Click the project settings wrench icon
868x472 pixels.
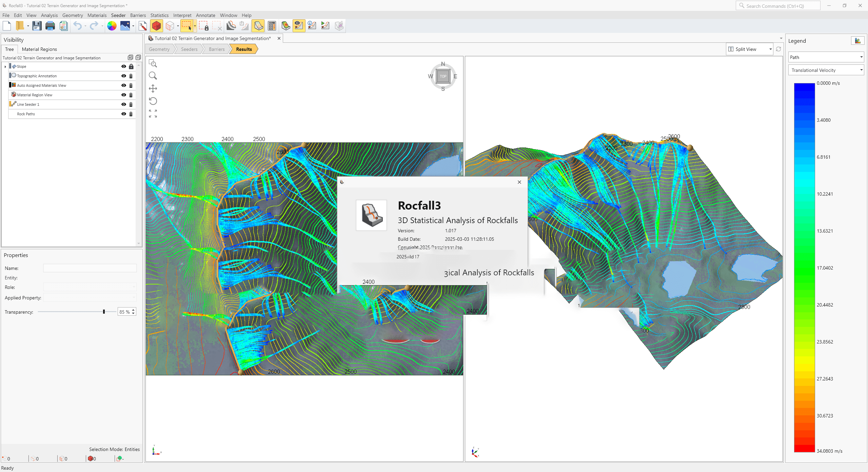(143, 26)
